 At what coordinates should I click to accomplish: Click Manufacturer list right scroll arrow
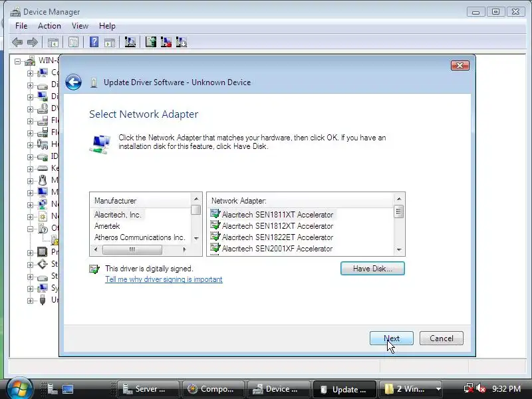point(185,250)
